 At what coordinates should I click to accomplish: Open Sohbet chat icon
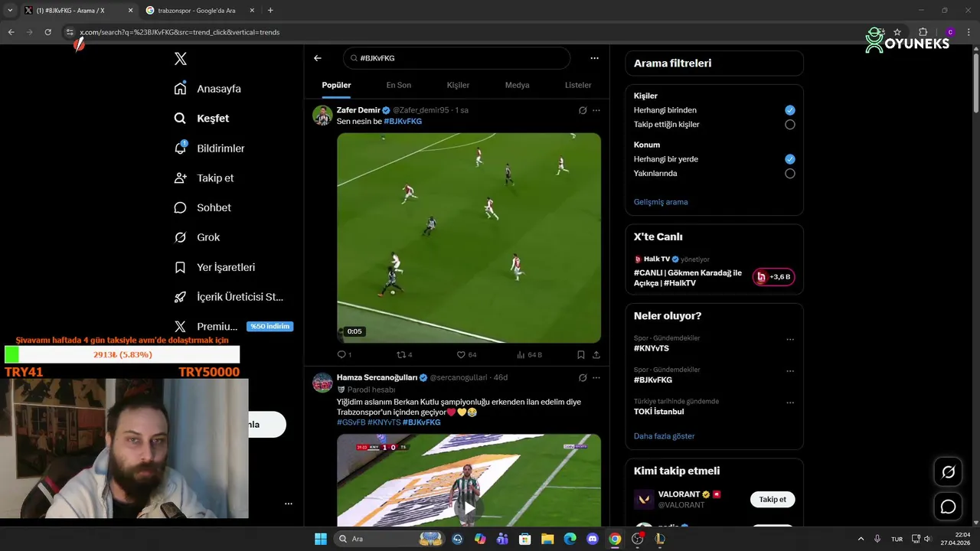(x=180, y=207)
